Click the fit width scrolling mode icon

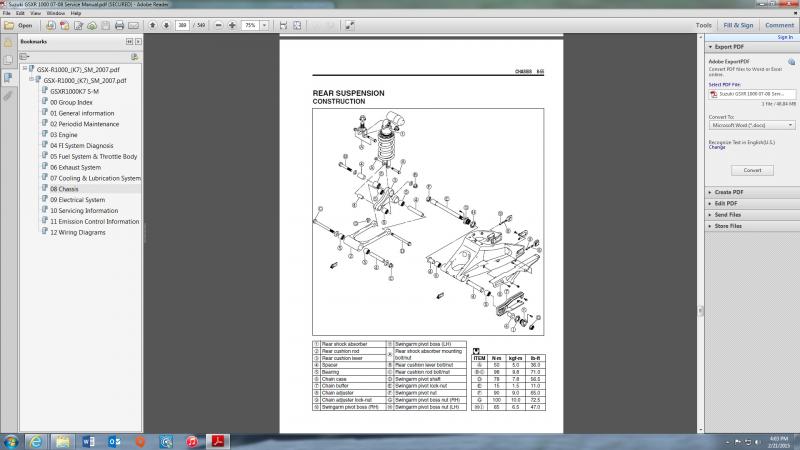[283, 25]
